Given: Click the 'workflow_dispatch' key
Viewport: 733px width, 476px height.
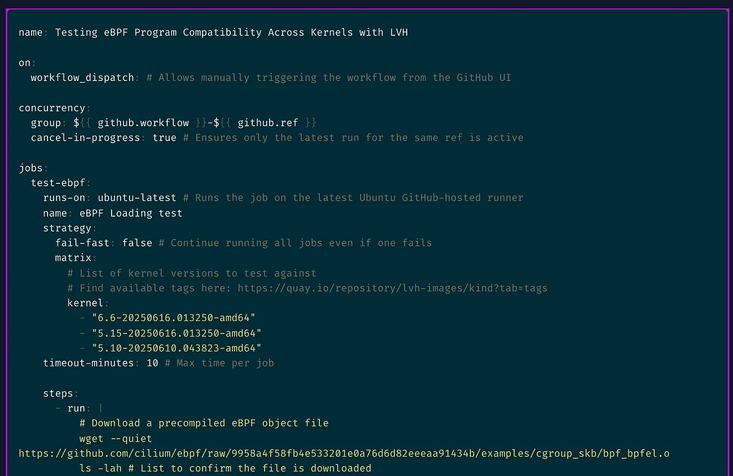Looking at the screenshot, I should point(82,78).
